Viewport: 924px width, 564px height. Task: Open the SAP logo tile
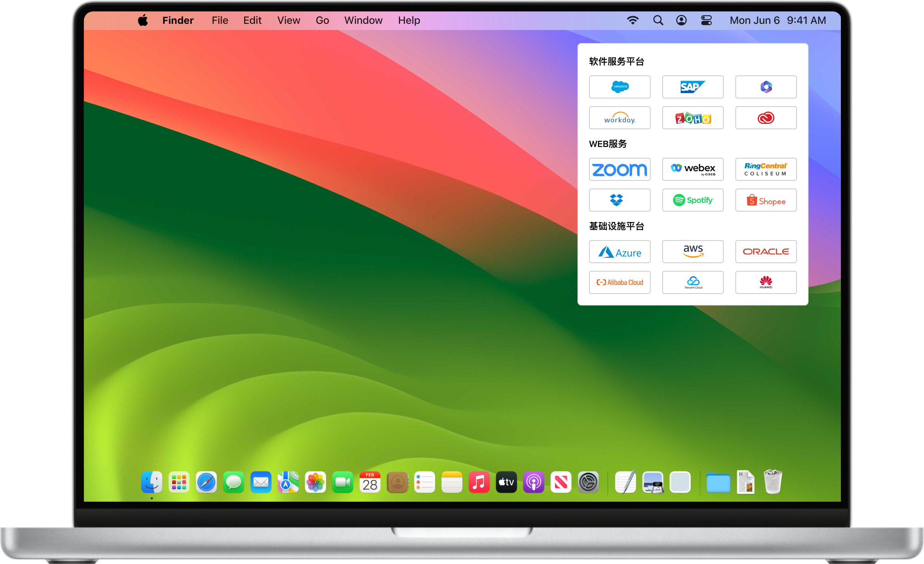coord(693,87)
